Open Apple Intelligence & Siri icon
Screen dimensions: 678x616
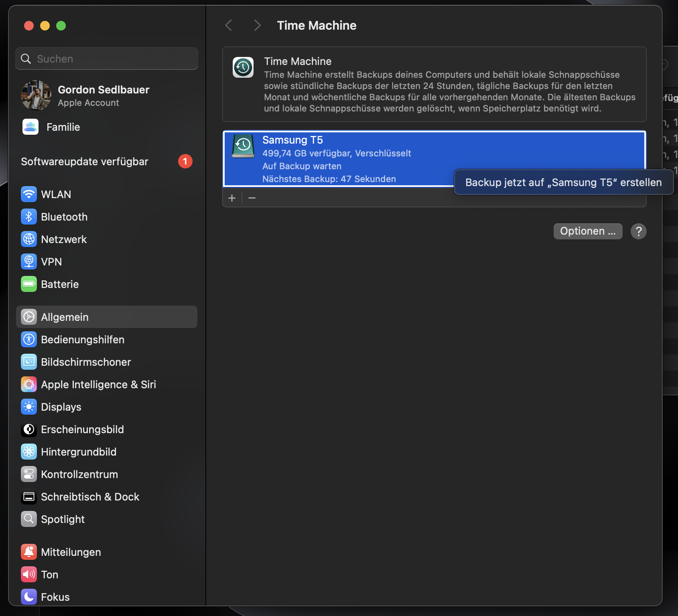29,385
